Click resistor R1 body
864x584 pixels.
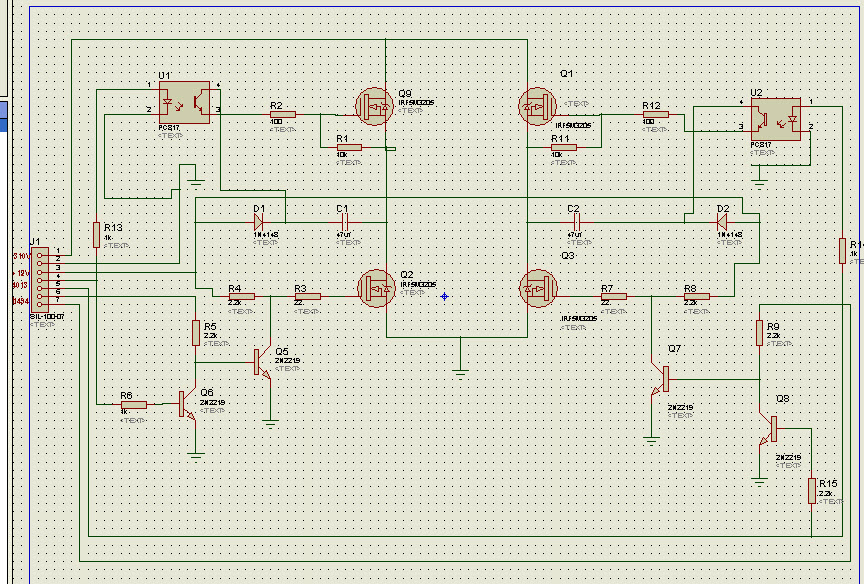pos(349,147)
